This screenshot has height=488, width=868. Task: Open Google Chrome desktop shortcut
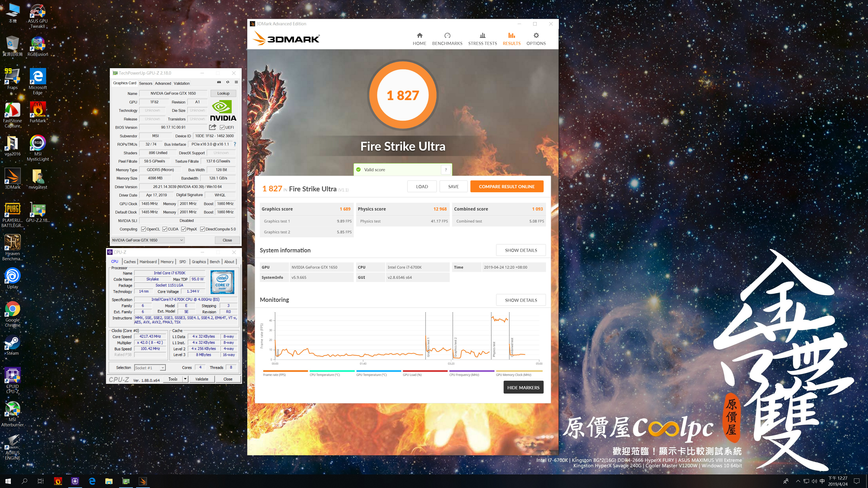pyautogui.click(x=12, y=314)
